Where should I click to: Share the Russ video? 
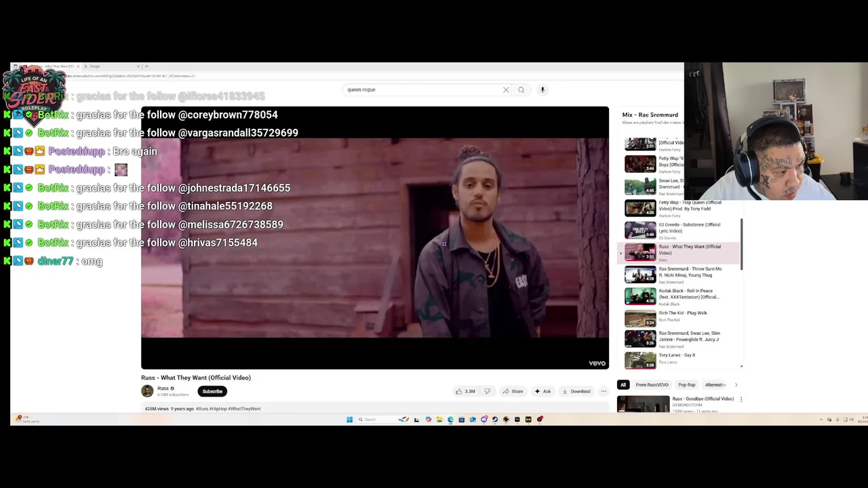(513, 391)
